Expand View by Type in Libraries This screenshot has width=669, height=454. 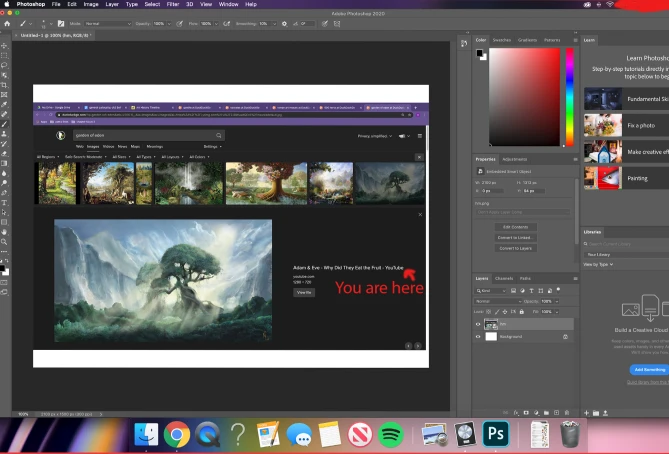pos(598,265)
